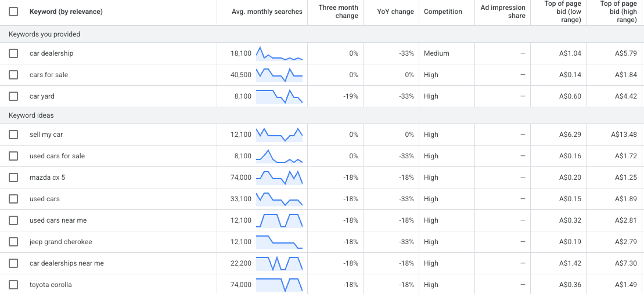The width and height of the screenshot is (644, 294).
Task: Open jeep grand cherokee trend sparkline
Action: coord(279,242)
